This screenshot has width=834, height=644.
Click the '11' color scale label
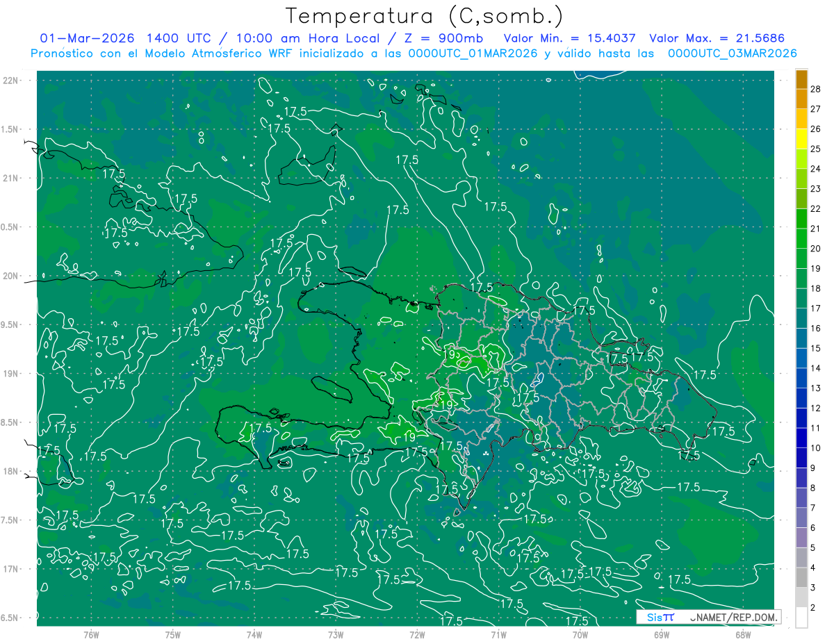coord(816,428)
